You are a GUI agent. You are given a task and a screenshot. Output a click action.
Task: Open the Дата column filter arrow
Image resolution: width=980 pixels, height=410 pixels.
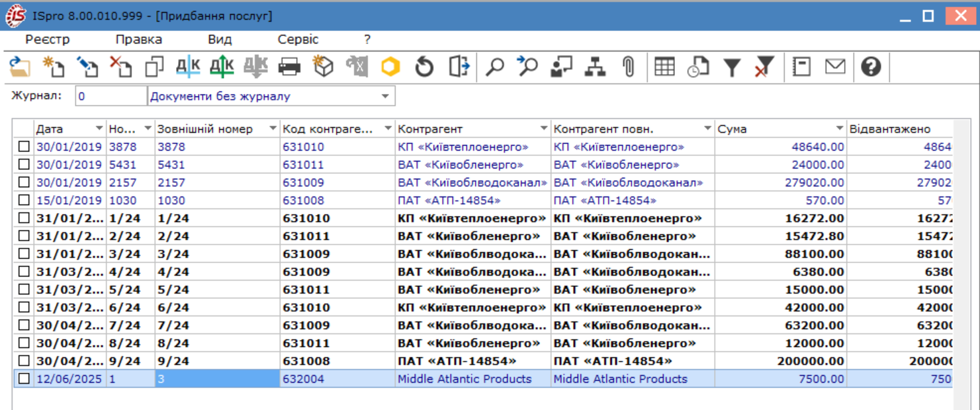pyautogui.click(x=99, y=129)
